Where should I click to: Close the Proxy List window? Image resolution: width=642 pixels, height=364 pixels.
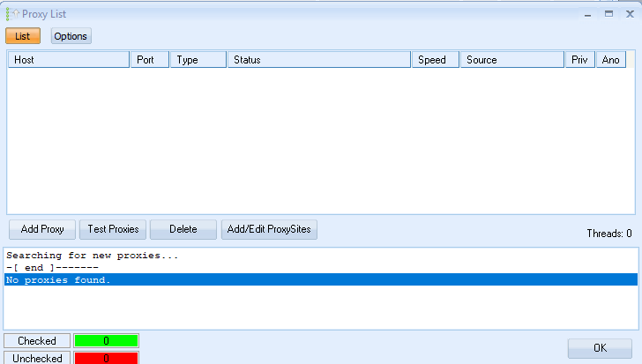pyautogui.click(x=631, y=14)
